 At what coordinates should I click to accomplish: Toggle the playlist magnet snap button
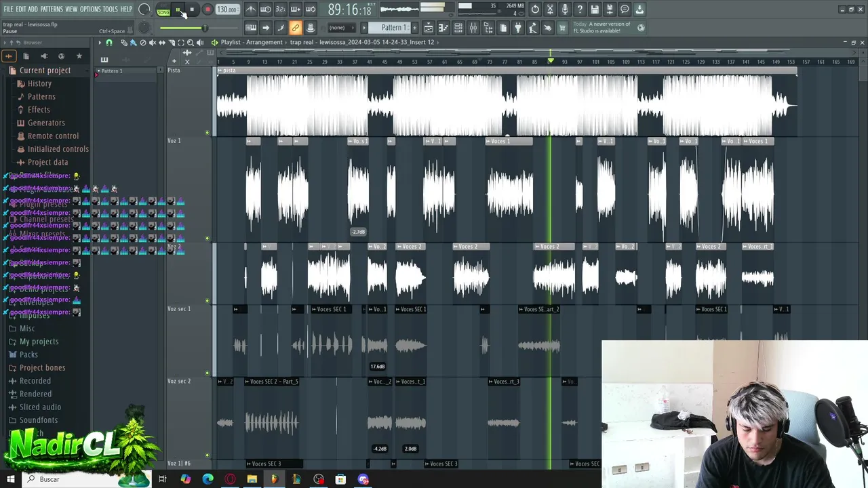(109, 43)
